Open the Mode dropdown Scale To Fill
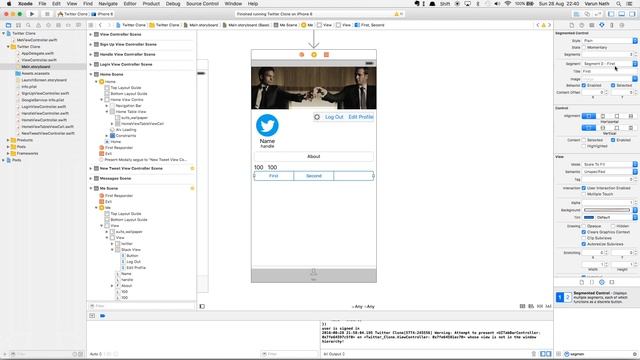 pyautogui.click(x=609, y=164)
